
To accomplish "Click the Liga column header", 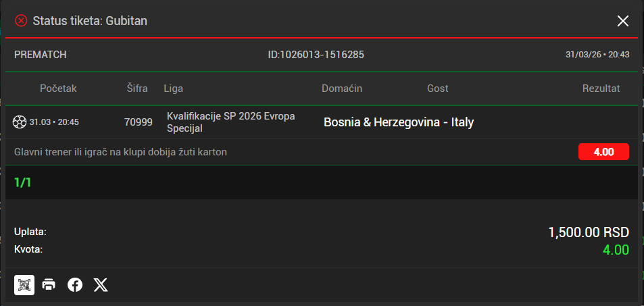I will (174, 88).
